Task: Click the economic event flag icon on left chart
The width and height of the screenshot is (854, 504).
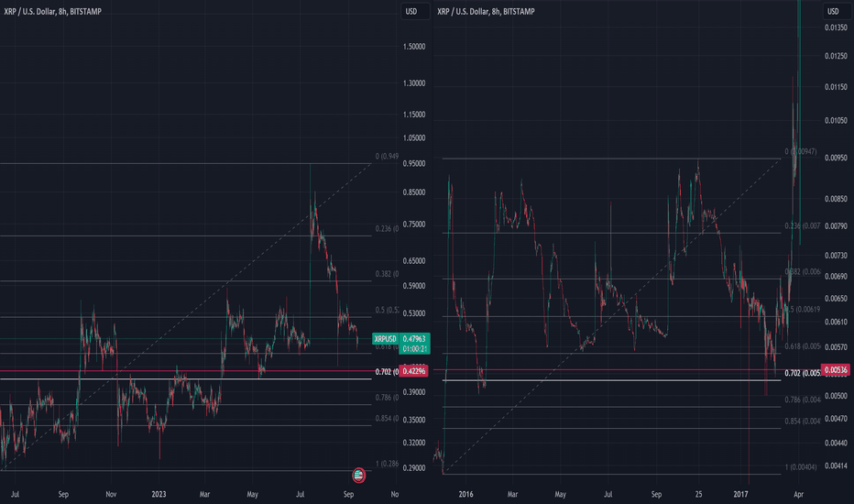Action: pos(358,475)
